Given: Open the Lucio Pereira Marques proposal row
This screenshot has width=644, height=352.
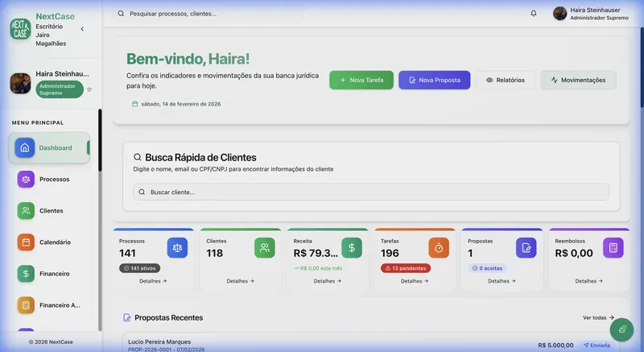Looking at the screenshot, I should pos(371,344).
